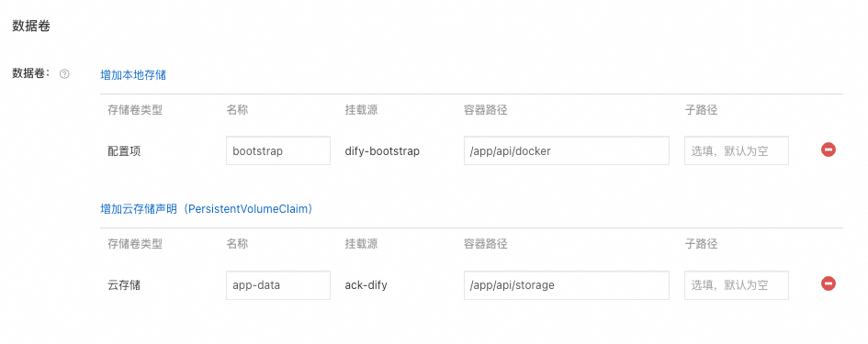Click the 配置项 volume type cell
Screen dimensions: 868x344
(124, 151)
